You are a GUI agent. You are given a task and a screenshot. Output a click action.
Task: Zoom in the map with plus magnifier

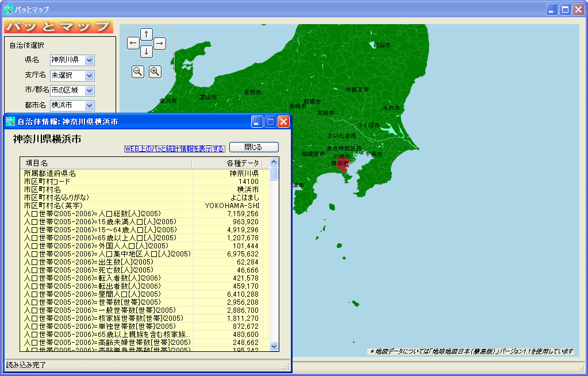point(155,72)
